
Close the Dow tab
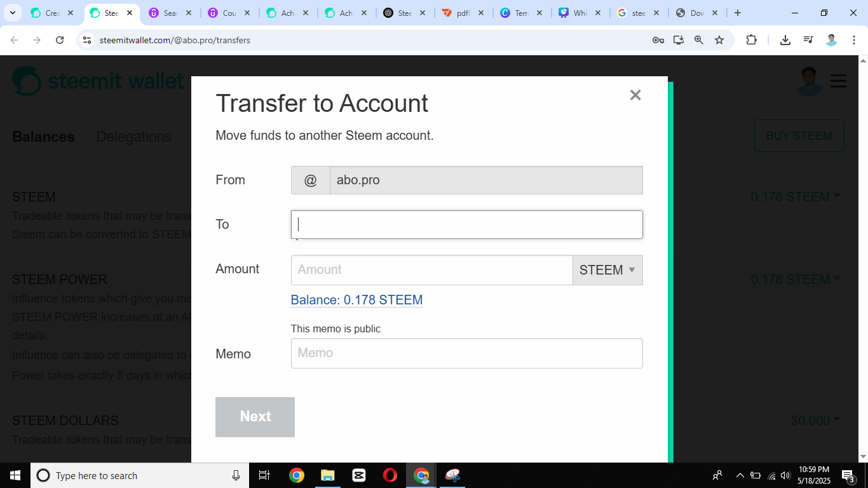[x=715, y=13]
